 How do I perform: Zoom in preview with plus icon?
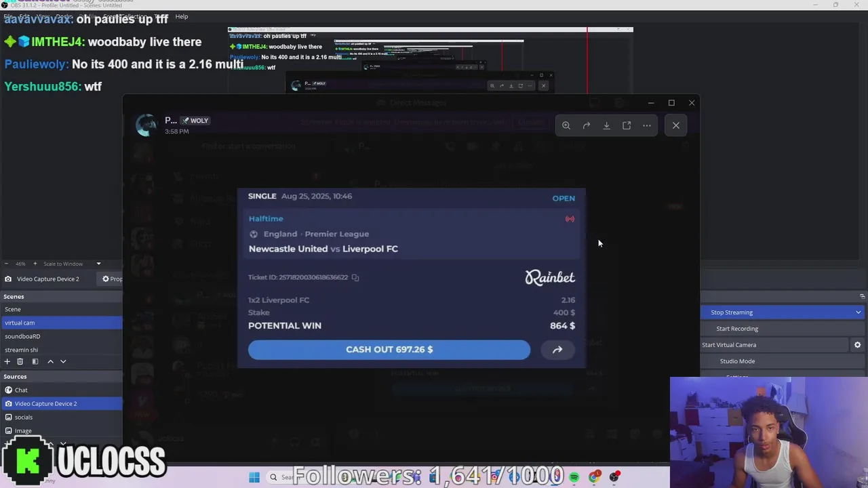(36, 264)
